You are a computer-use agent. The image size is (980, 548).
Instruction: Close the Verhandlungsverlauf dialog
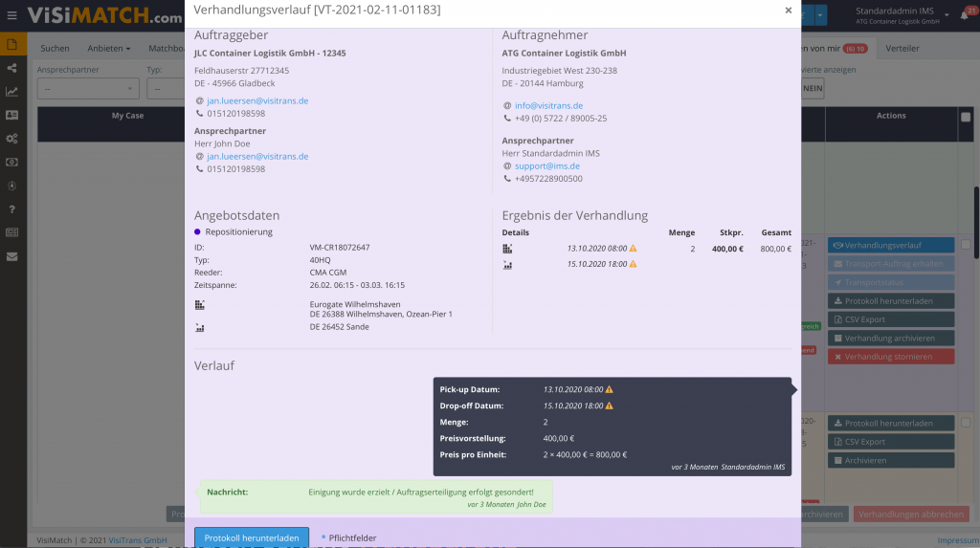789,10
